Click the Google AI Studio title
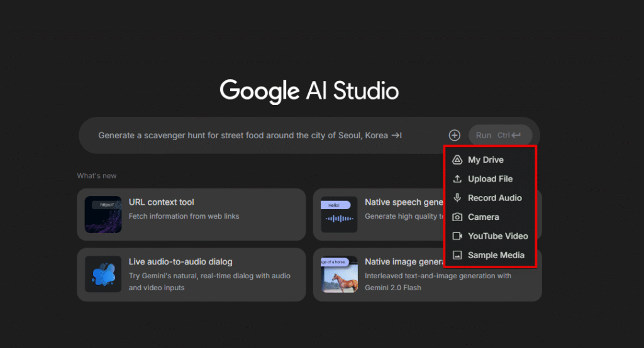644x348 pixels. (309, 91)
